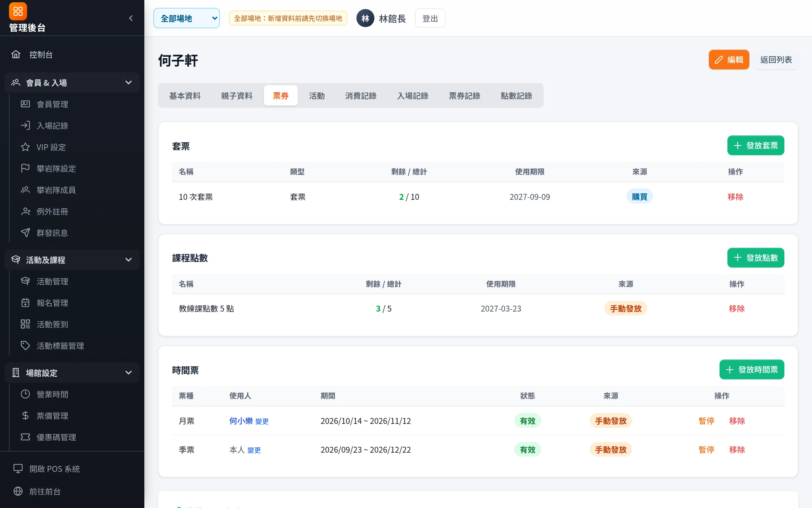This screenshot has height=508, width=812.
Task: Open the 入場記錄 tab
Action: (x=413, y=96)
